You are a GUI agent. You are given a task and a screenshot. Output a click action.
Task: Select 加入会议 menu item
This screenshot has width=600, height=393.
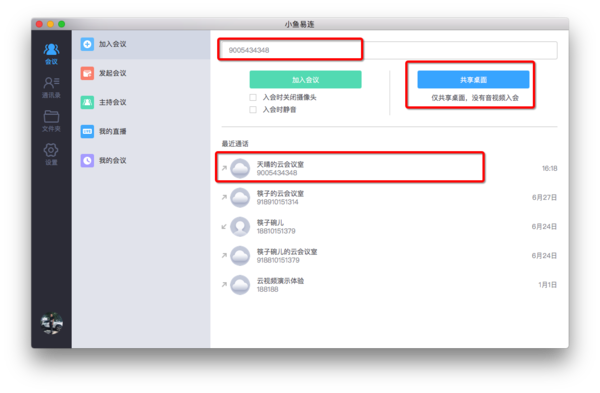pos(141,44)
